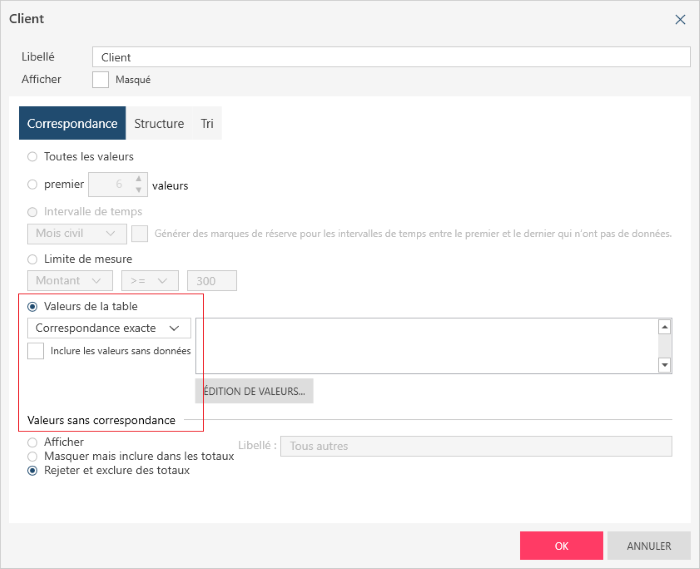700x569 pixels.
Task: Toggle the Masqué checkbox
Action: 100,79
